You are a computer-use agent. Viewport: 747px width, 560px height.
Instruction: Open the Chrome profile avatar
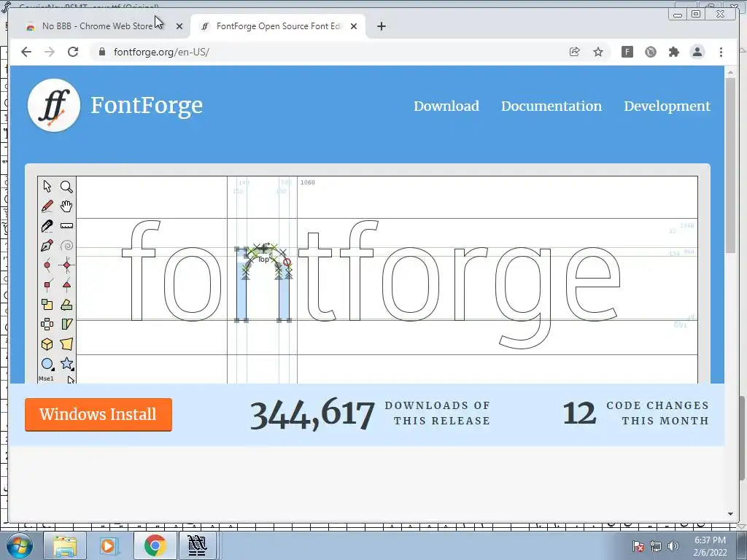click(697, 52)
